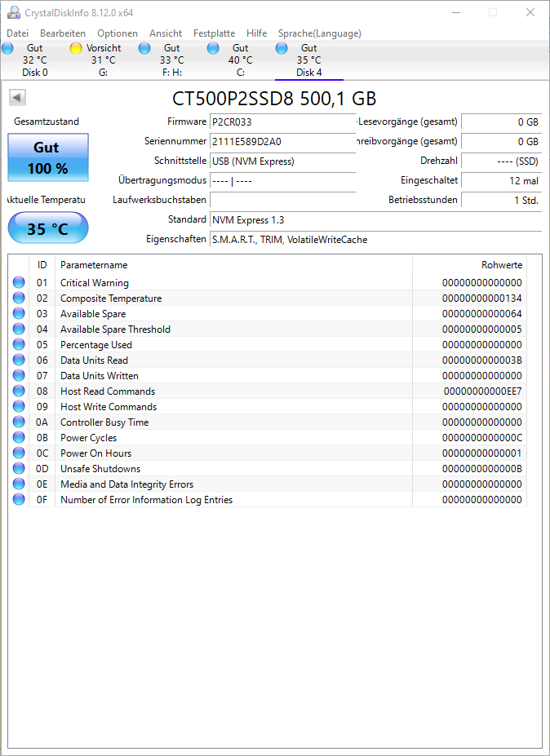Click status orb of Controller Busy Time row
The width and height of the screenshot is (550, 756).
(19, 422)
